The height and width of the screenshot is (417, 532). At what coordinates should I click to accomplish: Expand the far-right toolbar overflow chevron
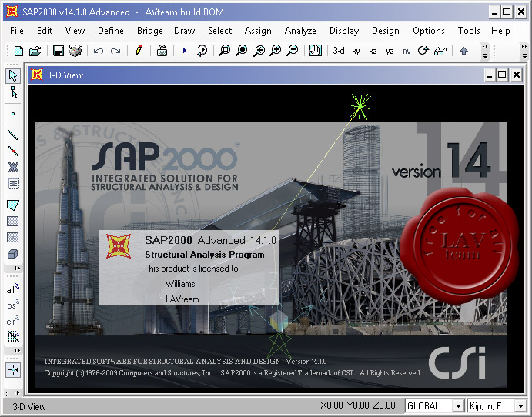[524, 52]
